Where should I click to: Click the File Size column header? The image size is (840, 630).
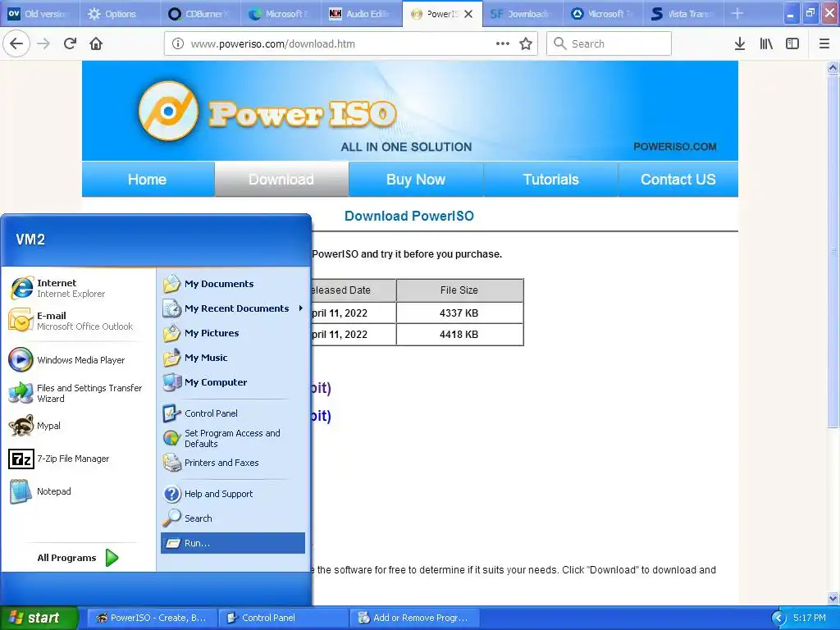click(x=459, y=290)
